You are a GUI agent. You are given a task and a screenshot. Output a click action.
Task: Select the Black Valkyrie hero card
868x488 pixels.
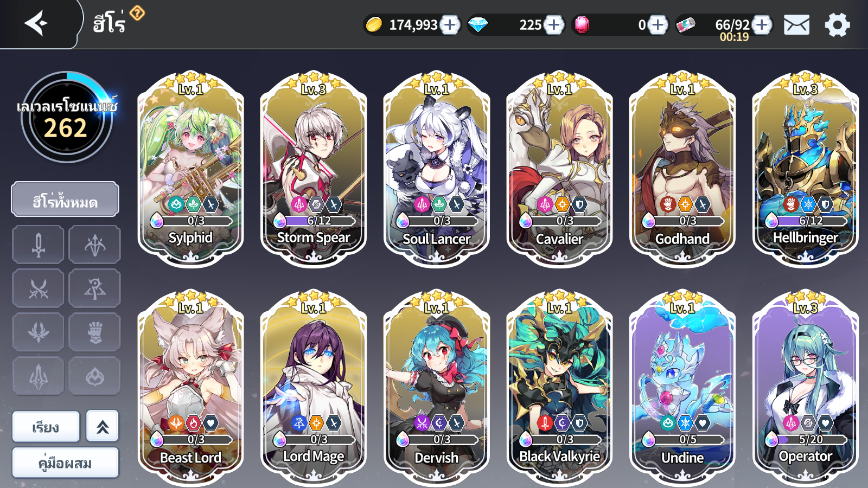coord(559,388)
